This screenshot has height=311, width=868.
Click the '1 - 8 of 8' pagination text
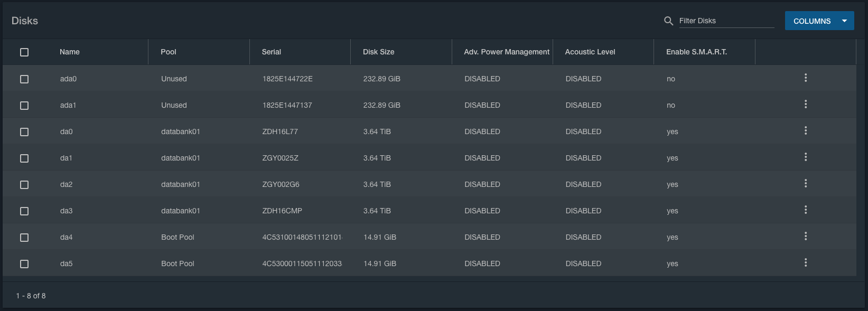(x=31, y=296)
